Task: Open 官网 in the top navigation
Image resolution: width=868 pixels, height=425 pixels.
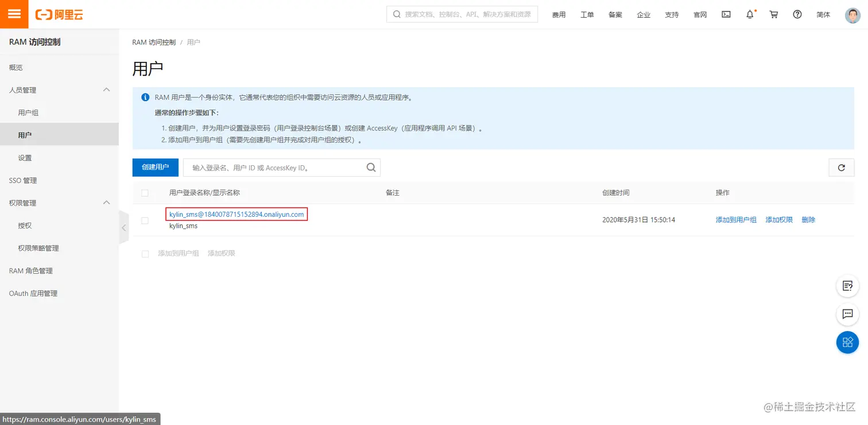Action: [700, 15]
